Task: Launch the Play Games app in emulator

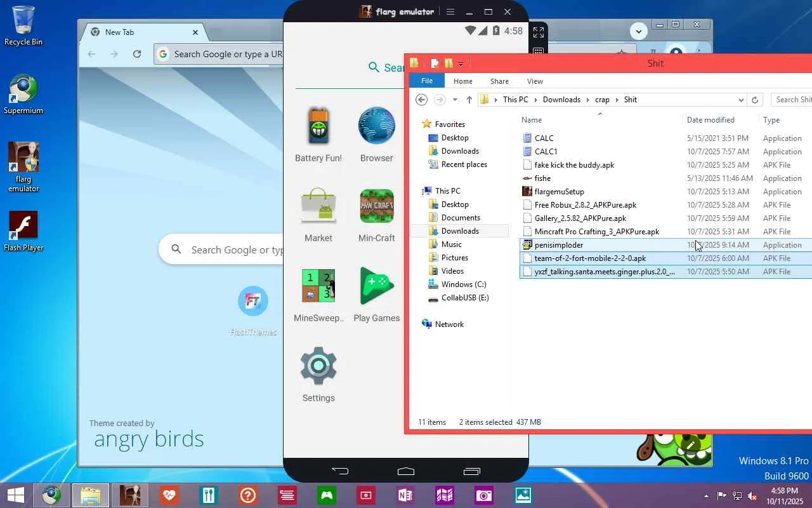Action: (377, 295)
